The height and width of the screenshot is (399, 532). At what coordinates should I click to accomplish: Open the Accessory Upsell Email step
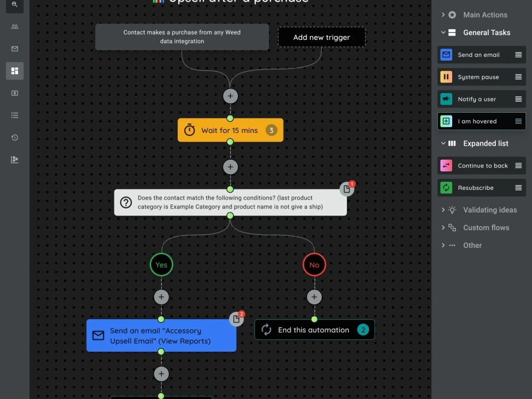point(161,336)
